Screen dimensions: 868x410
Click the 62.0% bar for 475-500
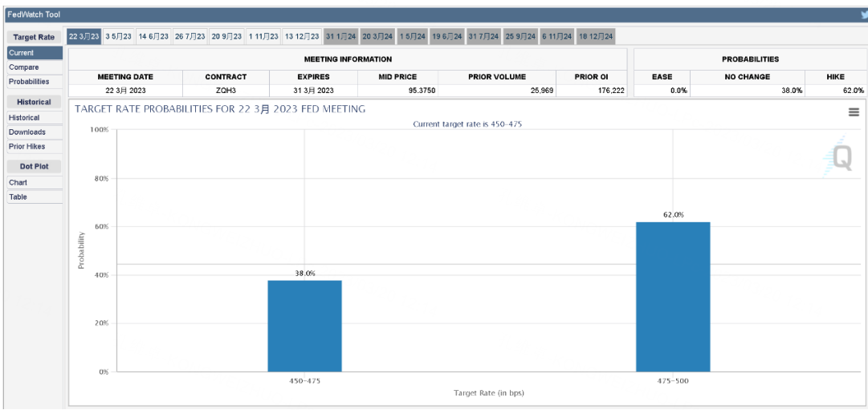click(673, 297)
